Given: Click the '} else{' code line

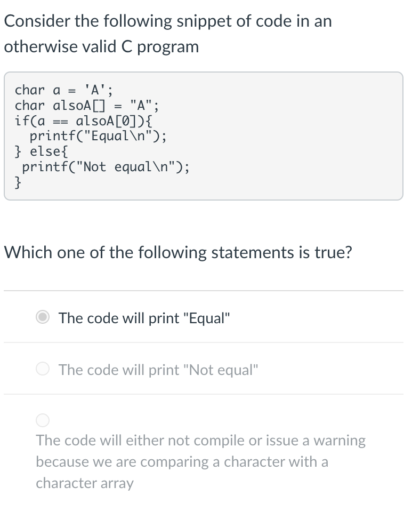Looking at the screenshot, I should tap(41, 151).
